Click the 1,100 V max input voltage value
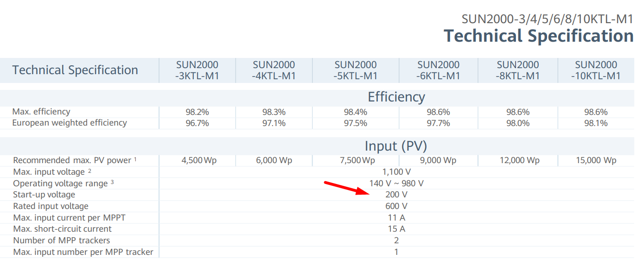644x266 pixels. coord(396,172)
